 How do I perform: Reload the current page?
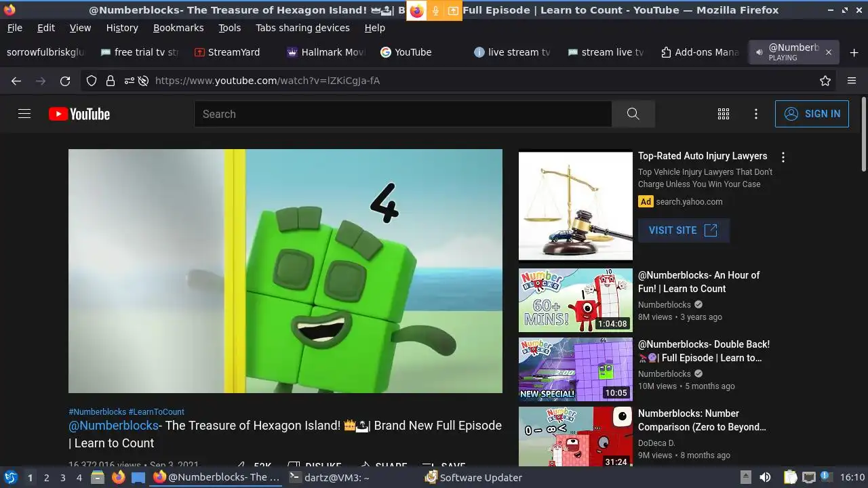point(65,81)
